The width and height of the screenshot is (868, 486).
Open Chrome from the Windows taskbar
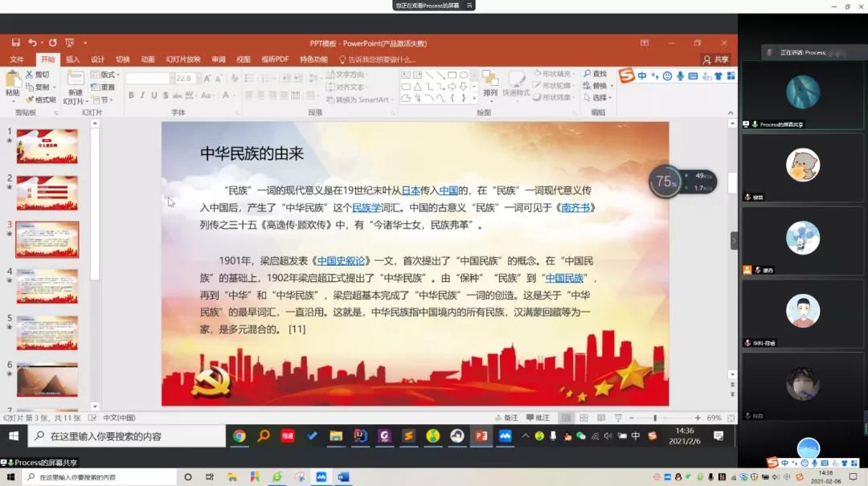click(240, 436)
